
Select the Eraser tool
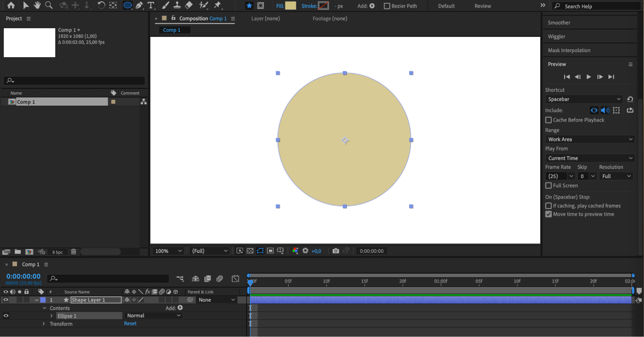point(189,5)
